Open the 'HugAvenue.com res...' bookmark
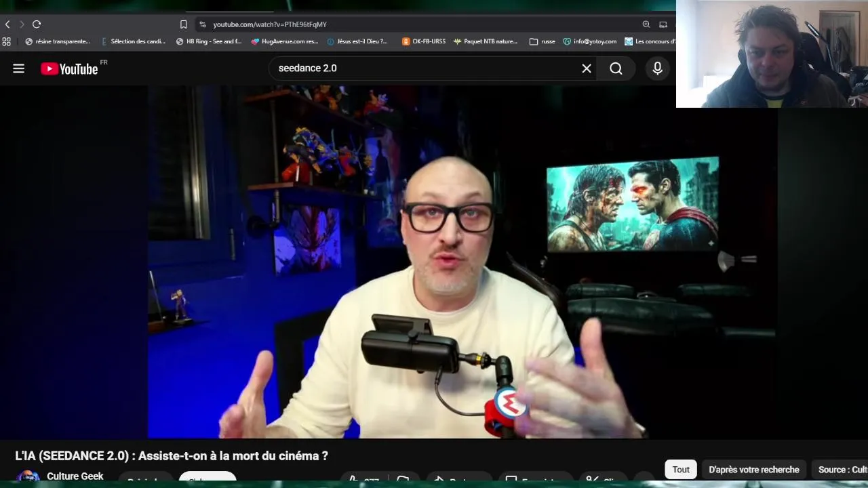This screenshot has height=488, width=868. [285, 41]
